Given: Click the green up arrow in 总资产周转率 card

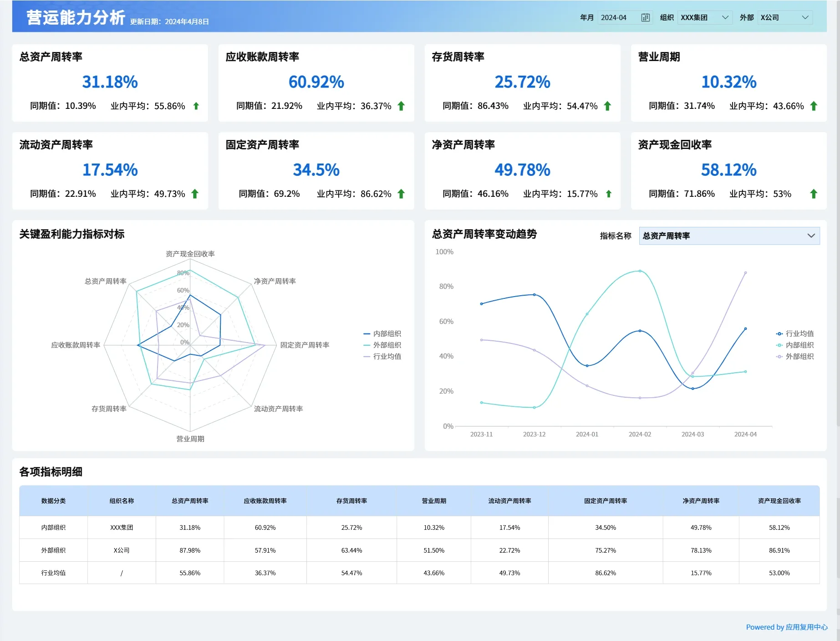Looking at the screenshot, I should (x=196, y=106).
